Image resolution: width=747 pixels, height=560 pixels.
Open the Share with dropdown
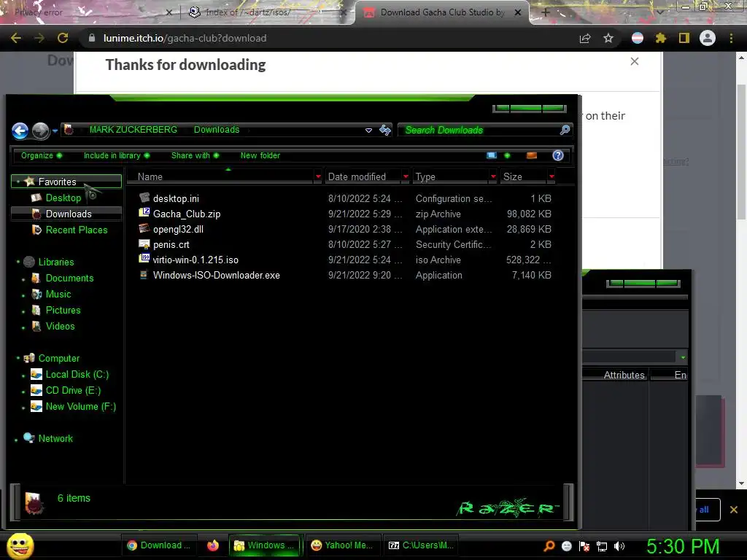[196, 156]
